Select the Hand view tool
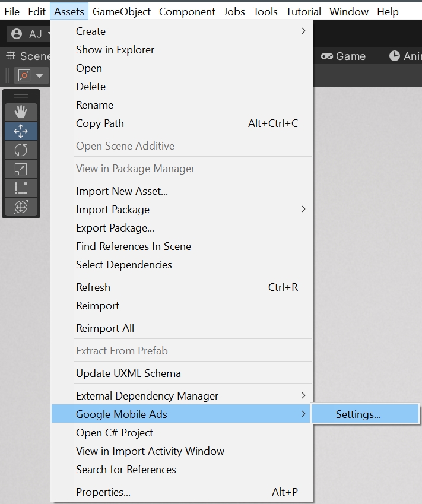Viewport: 422px width, 504px height. point(21,112)
